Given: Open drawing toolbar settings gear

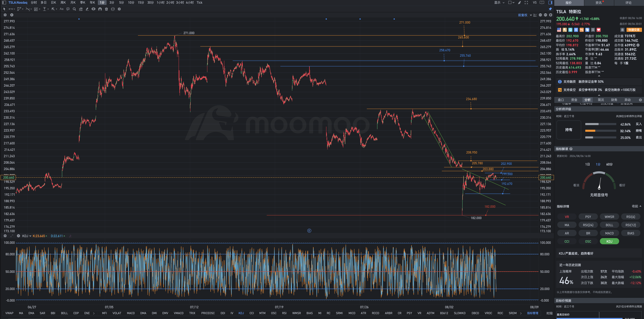Looking at the screenshot, I should [x=119, y=9].
